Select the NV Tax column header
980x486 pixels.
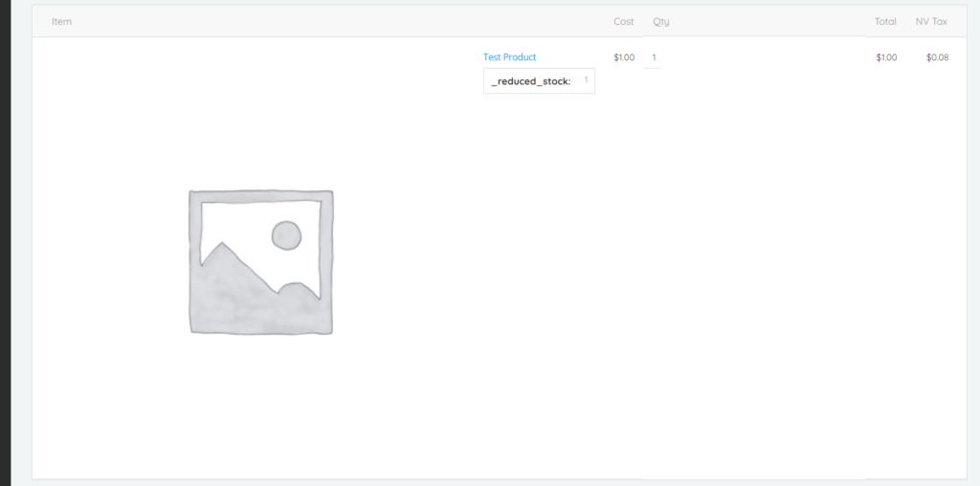click(x=931, y=21)
